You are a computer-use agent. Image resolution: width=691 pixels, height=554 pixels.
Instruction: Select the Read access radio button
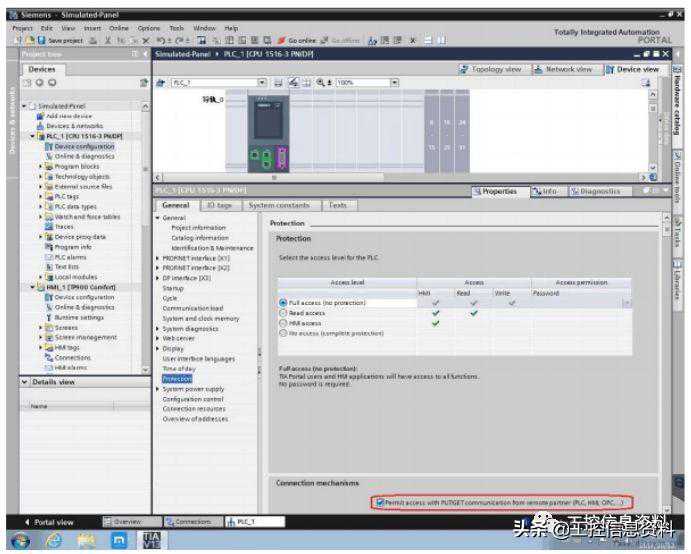click(284, 313)
